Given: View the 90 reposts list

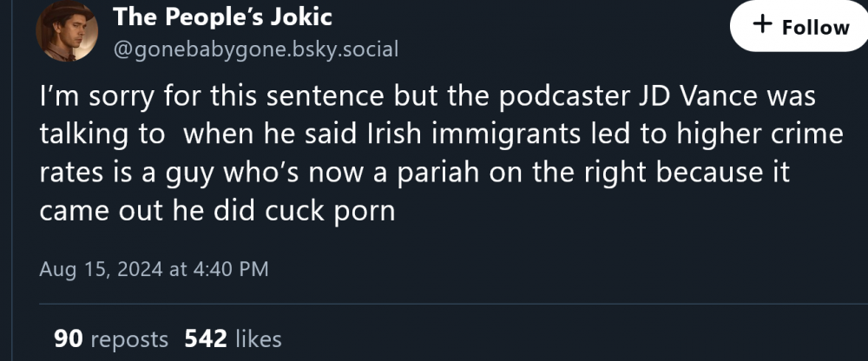Looking at the screenshot, I should coord(111,338).
